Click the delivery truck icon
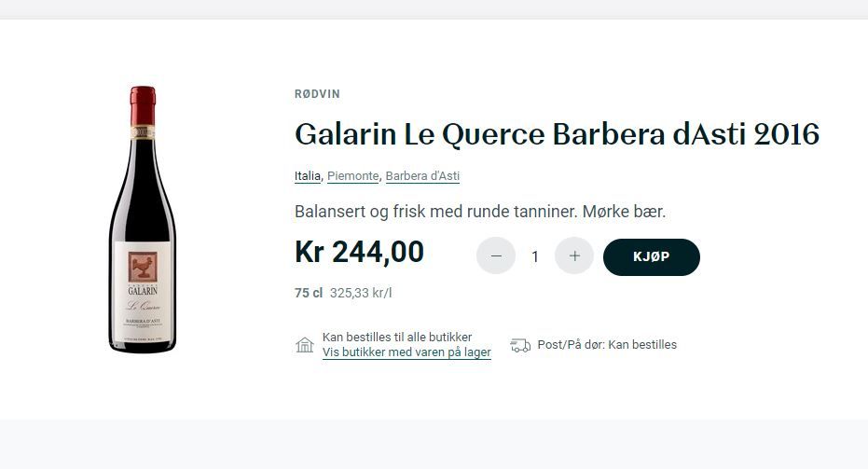The height and width of the screenshot is (469, 868). click(x=520, y=345)
